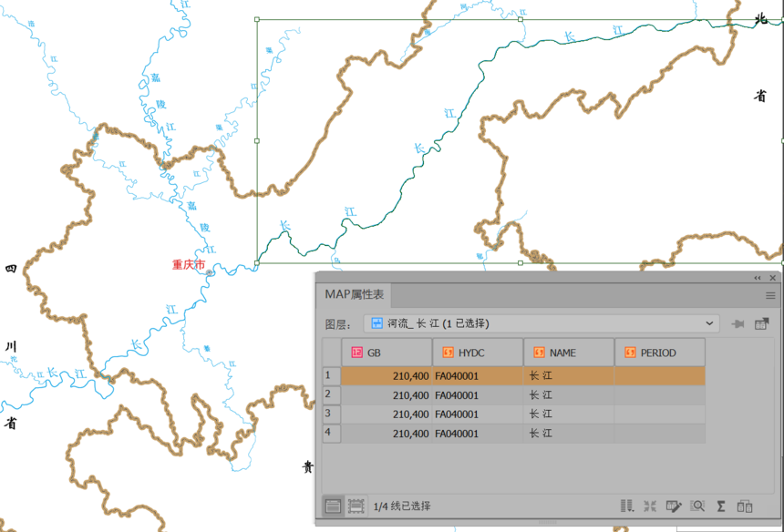Click the find magnifier icon in the panel
784x532 pixels.
pyautogui.click(x=697, y=506)
